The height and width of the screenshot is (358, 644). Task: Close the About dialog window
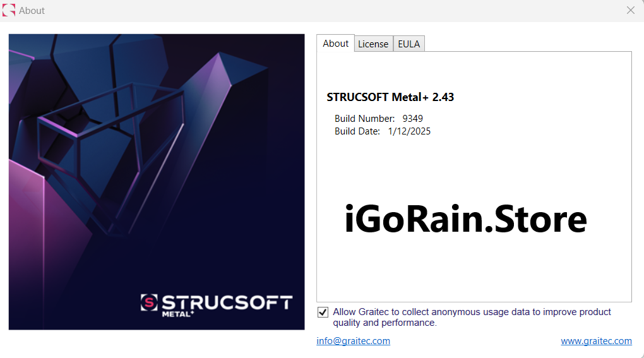point(630,10)
